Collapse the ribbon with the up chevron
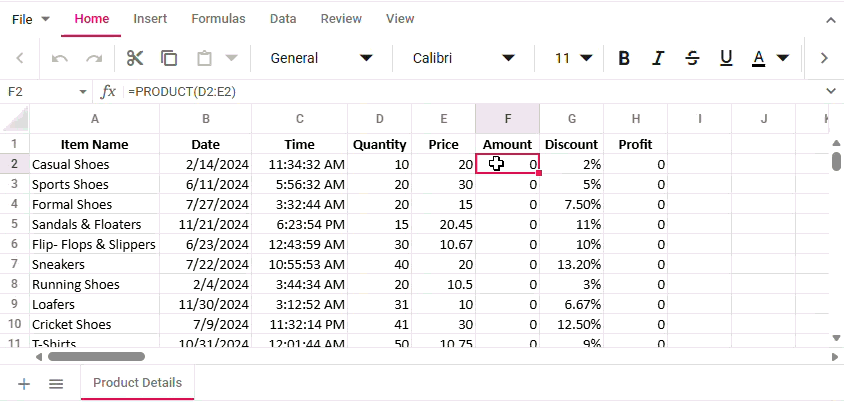The image size is (844, 408). click(831, 20)
